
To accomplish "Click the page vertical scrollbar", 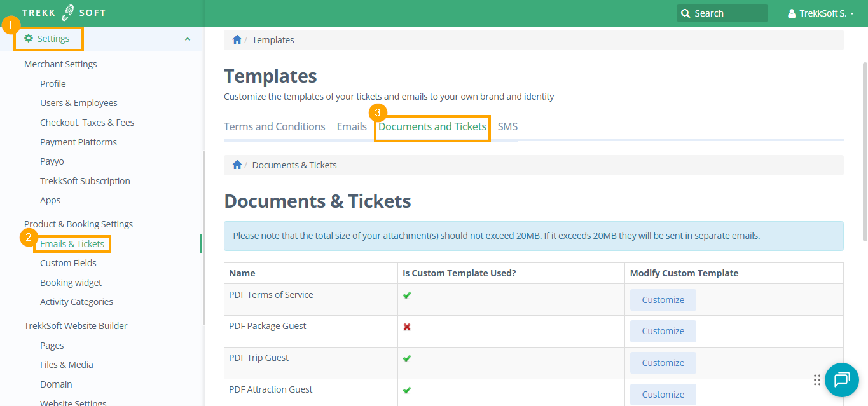I will [x=864, y=152].
